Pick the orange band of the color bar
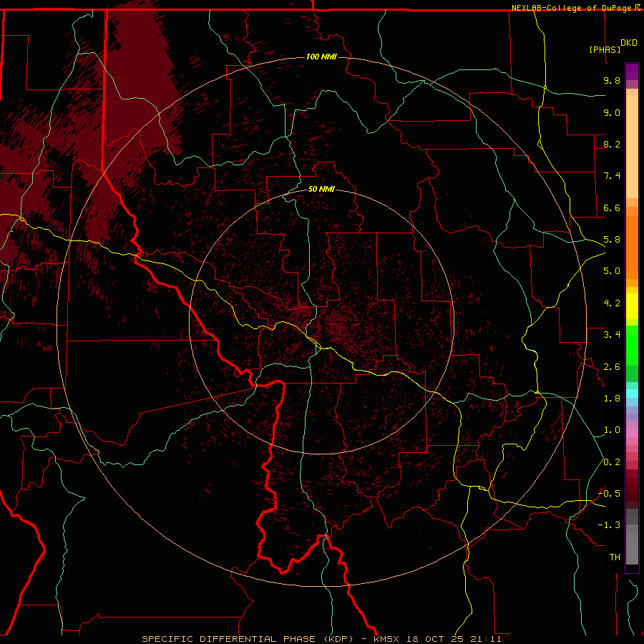This screenshot has width=644, height=644. 632,247
